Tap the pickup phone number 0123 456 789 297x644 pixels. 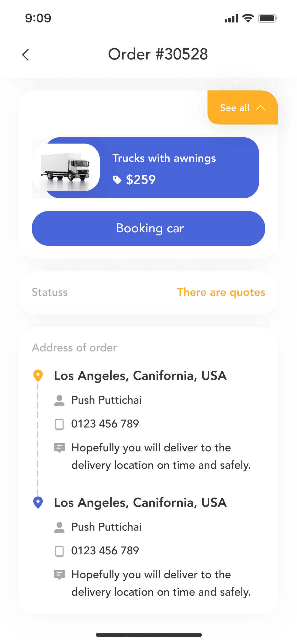point(105,424)
